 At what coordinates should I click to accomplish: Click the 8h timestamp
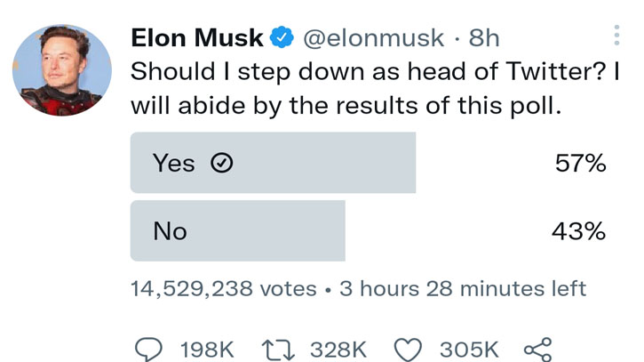click(x=485, y=37)
